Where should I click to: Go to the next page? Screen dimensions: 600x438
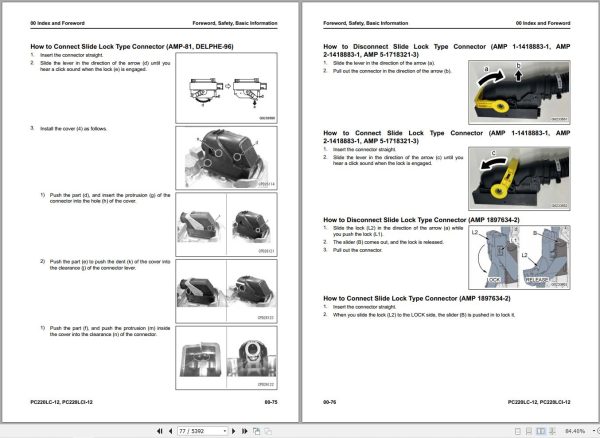(234, 431)
